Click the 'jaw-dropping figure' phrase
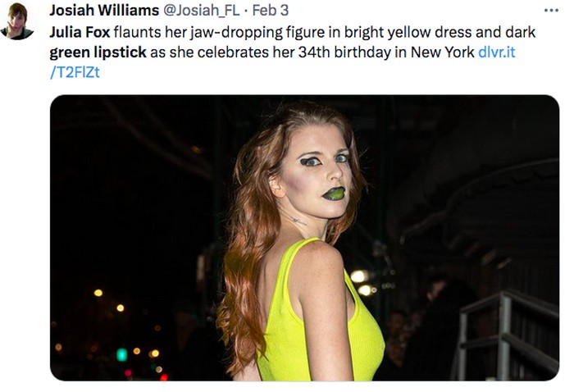This screenshot has width=574, height=392. coord(236,33)
